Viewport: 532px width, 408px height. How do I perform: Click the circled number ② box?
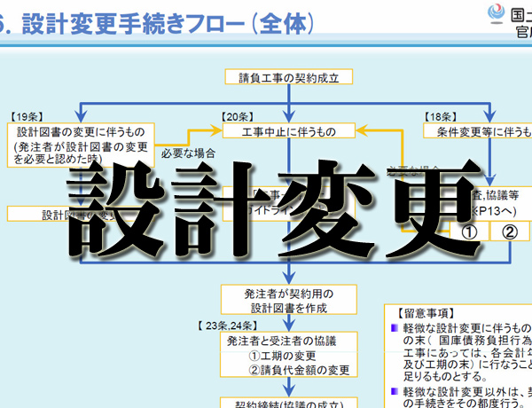[x=509, y=232]
